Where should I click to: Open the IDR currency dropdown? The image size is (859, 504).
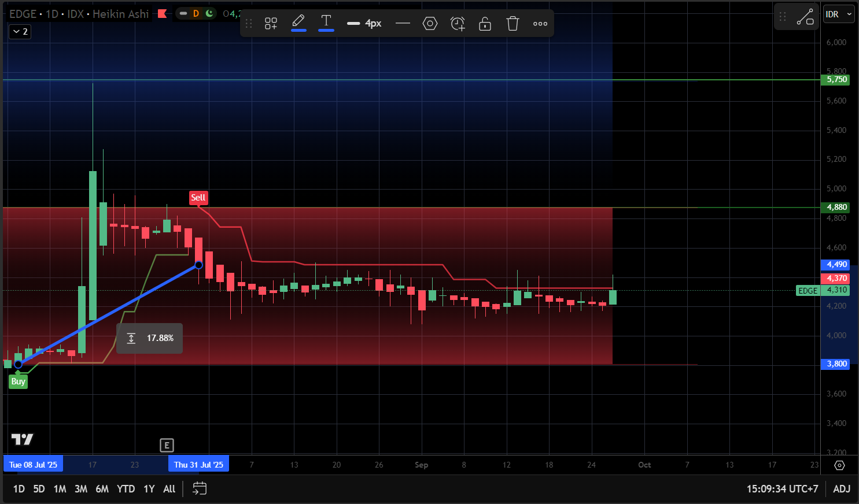[x=838, y=14]
